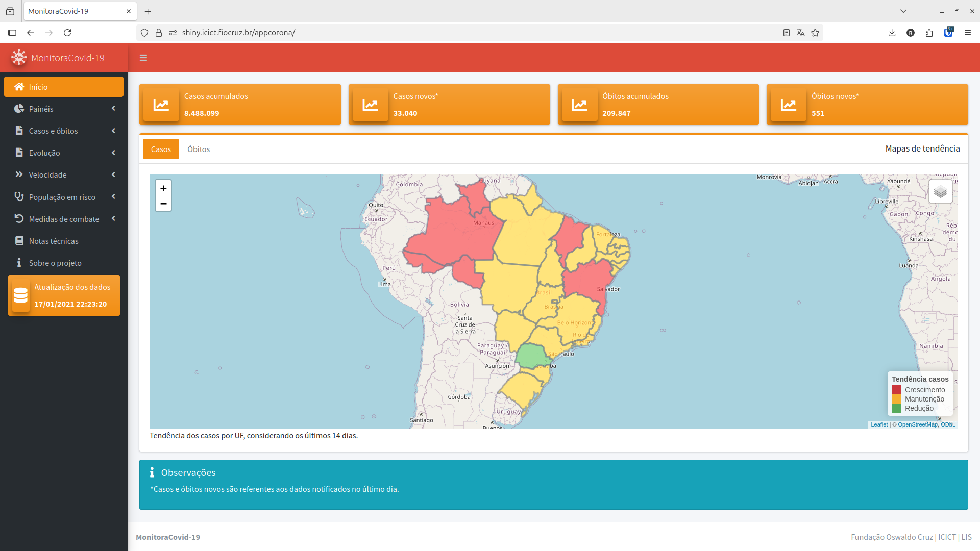Click the Óbitos novos chart icon
Viewport: 980px width, 551px height.
pyautogui.click(x=789, y=105)
